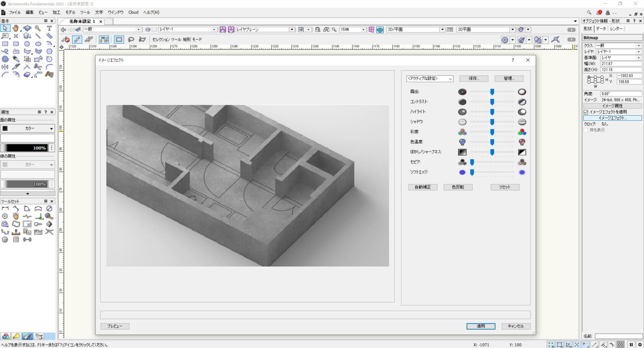Screen dimensions: 644x348
Task: Activate the Flyover view rotation tool
Action: coord(27,28)
